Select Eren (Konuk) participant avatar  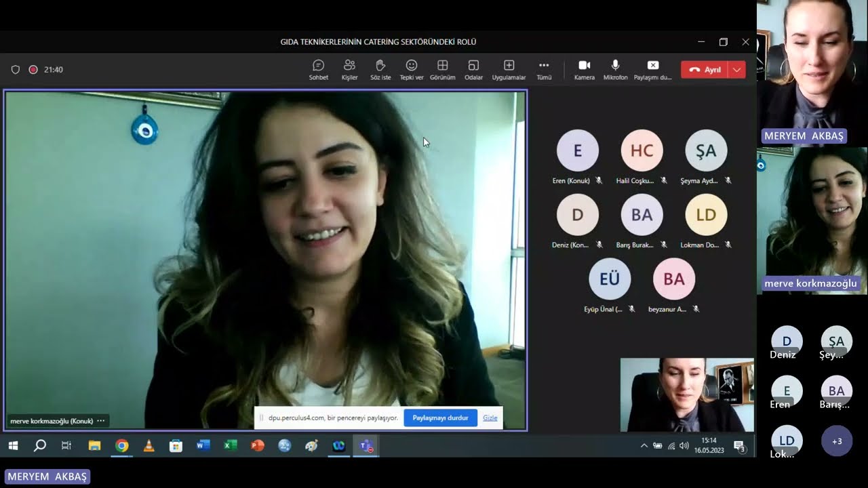tap(578, 150)
